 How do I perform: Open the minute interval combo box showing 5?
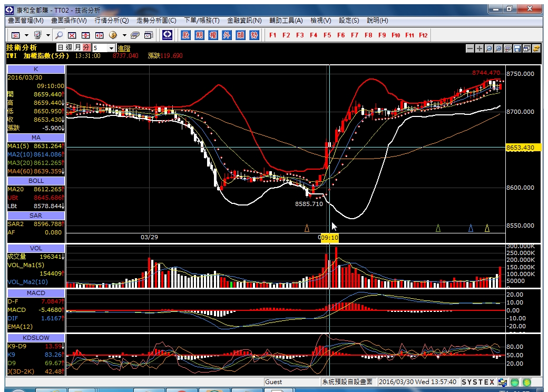104,48
